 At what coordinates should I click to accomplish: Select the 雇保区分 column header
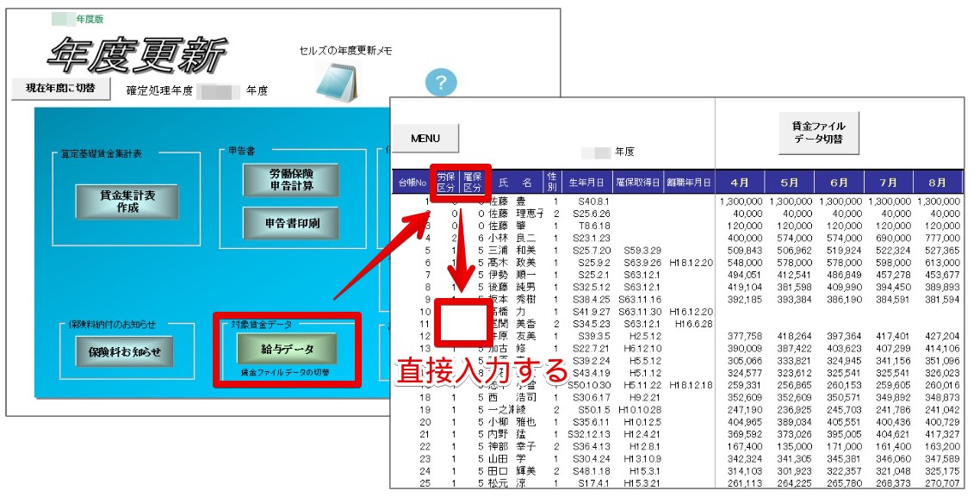pos(473,183)
